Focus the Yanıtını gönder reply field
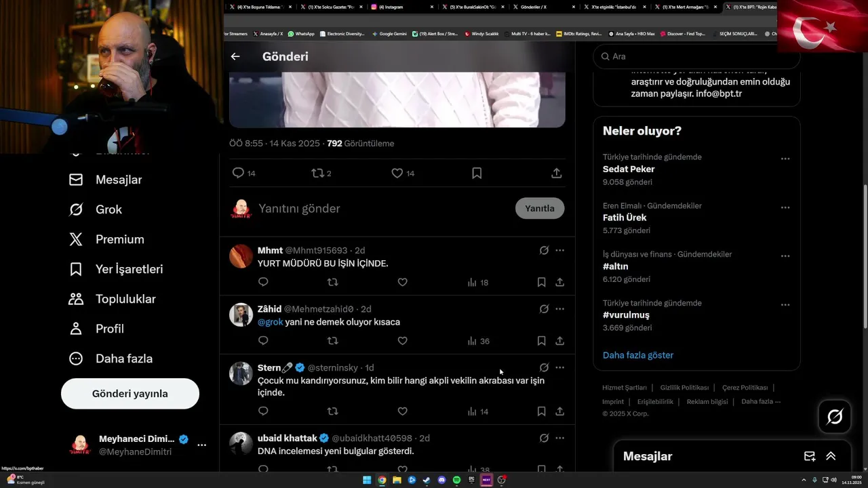The width and height of the screenshot is (868, 488). (383, 208)
